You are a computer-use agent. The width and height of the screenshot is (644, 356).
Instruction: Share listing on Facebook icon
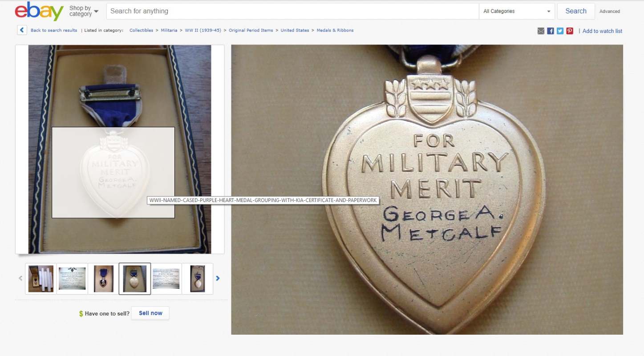tap(551, 31)
